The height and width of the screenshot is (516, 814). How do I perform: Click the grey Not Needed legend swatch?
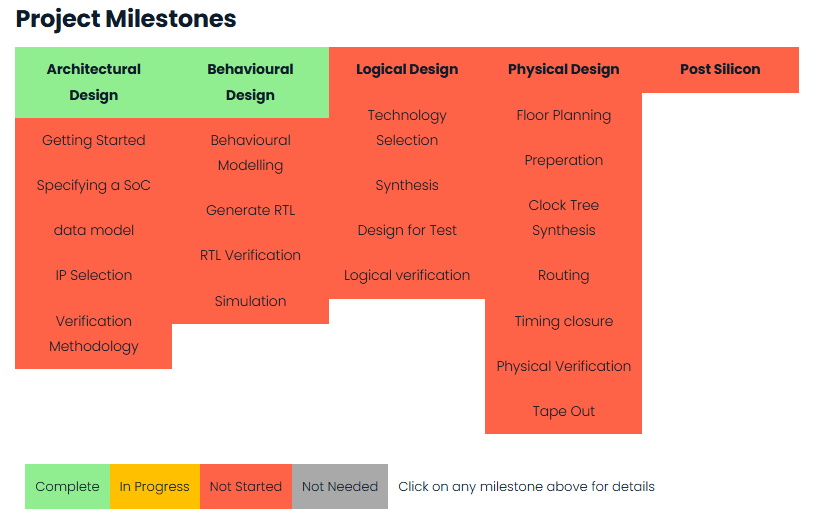pos(340,487)
